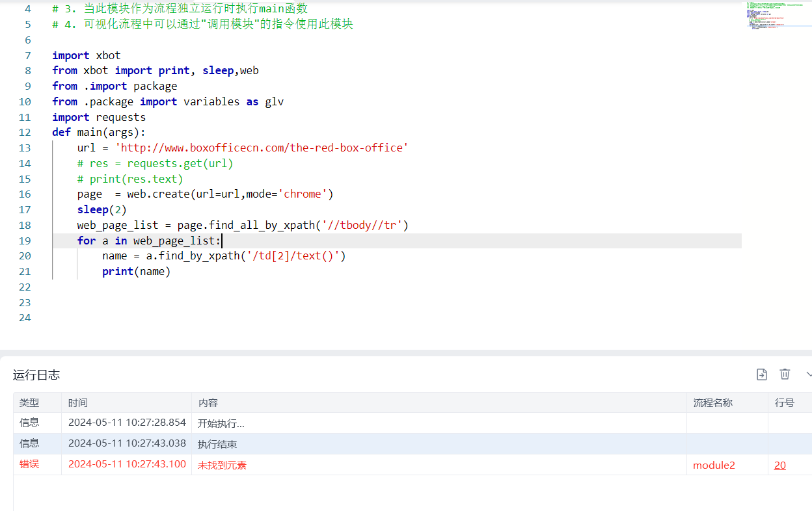Click the 'print(name)' statement
Image resolution: width=812 pixels, height=511 pixels.
(x=136, y=271)
